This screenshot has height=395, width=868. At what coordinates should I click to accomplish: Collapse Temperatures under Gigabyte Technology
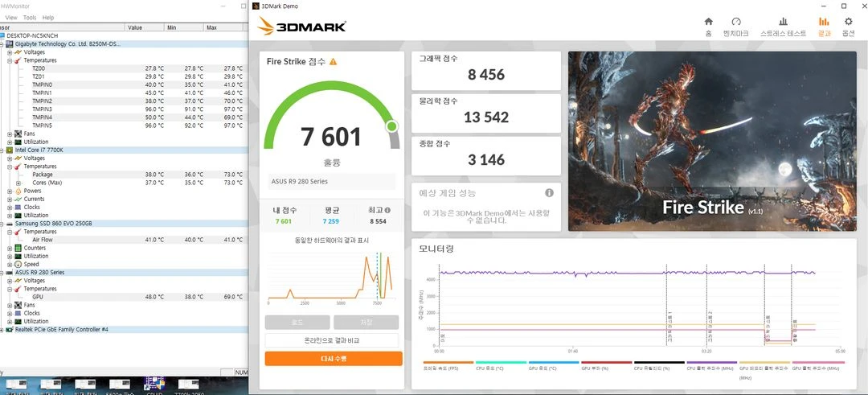(x=10, y=60)
